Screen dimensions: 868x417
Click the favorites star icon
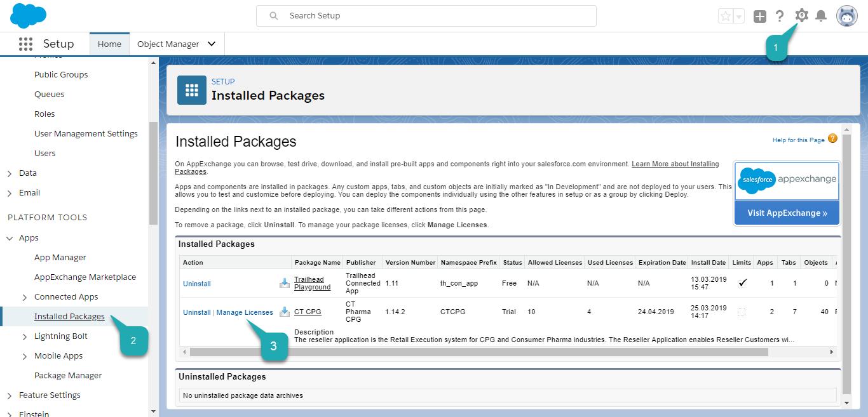[x=726, y=17]
